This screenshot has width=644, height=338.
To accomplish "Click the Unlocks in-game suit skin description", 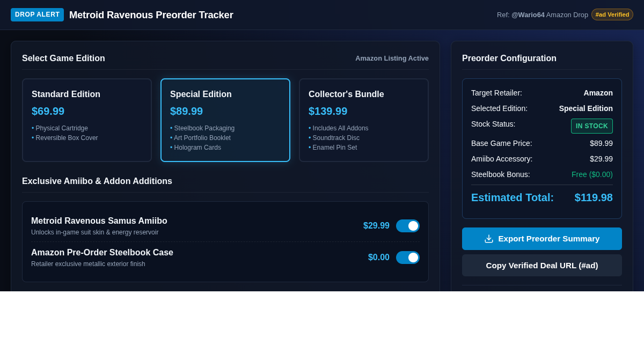I will click(95, 232).
